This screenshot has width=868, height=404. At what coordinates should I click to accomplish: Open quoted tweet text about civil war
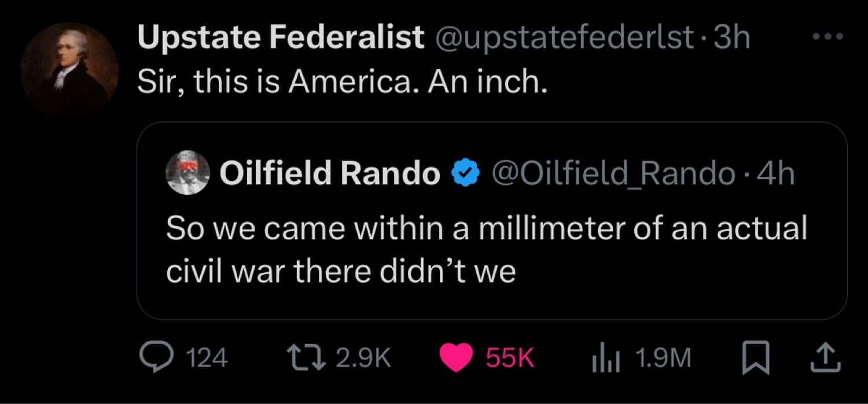[486, 250]
